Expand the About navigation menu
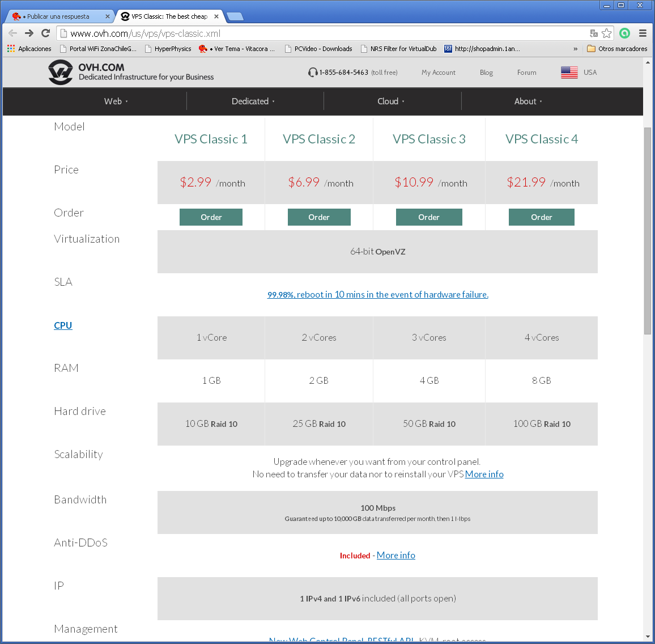Image resolution: width=655 pixels, height=644 pixels. click(528, 101)
